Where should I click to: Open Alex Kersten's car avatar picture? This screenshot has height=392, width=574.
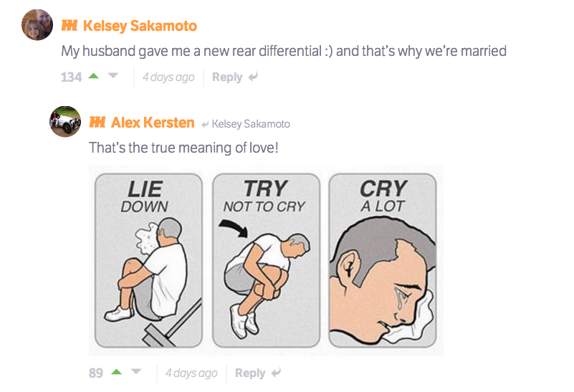point(65,121)
